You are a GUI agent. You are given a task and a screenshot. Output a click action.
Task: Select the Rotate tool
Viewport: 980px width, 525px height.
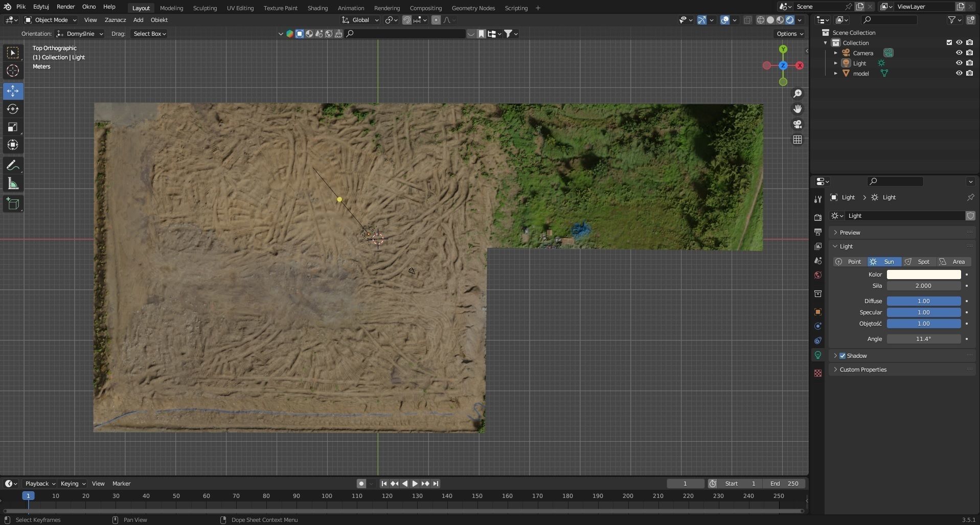[x=13, y=109]
